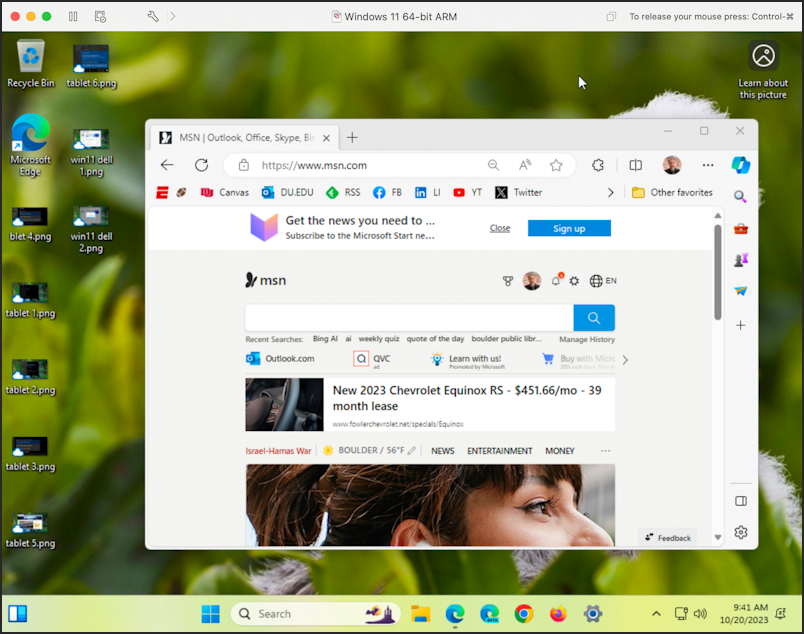
Task: Open MSN page settings gear
Action: pos(574,281)
